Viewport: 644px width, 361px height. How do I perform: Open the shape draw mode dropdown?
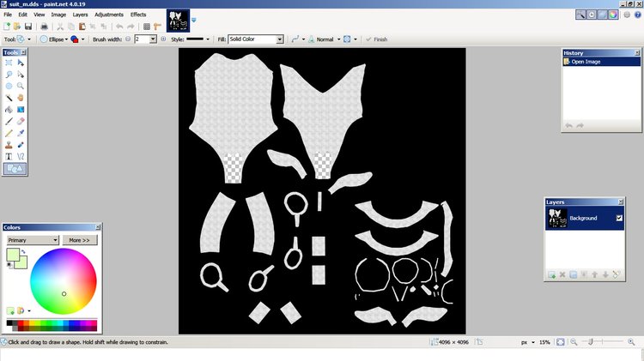pos(82,39)
